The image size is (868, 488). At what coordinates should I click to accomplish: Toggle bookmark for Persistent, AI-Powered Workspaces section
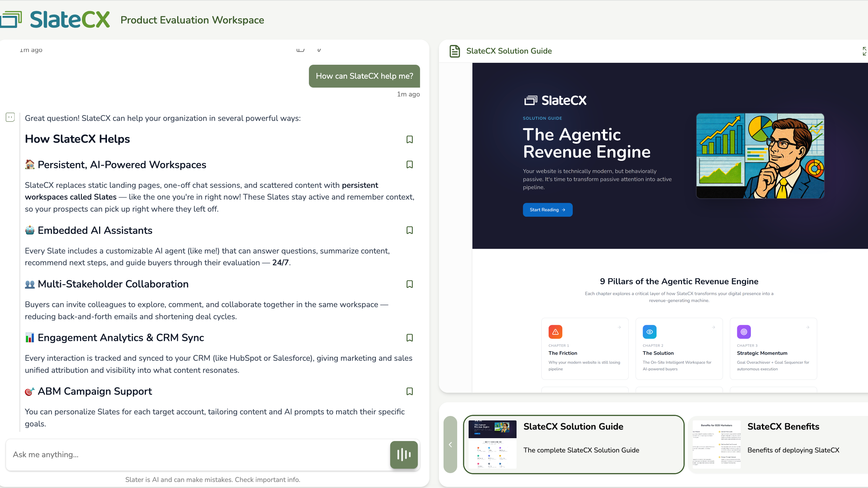click(x=410, y=165)
